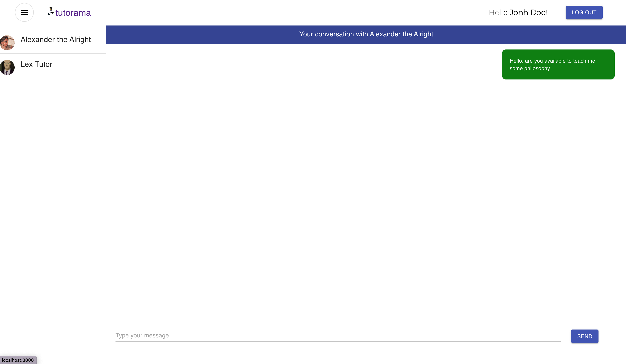Click Lex Tutor's avatar picture
Screen dimensions: 630x364
[7, 67]
